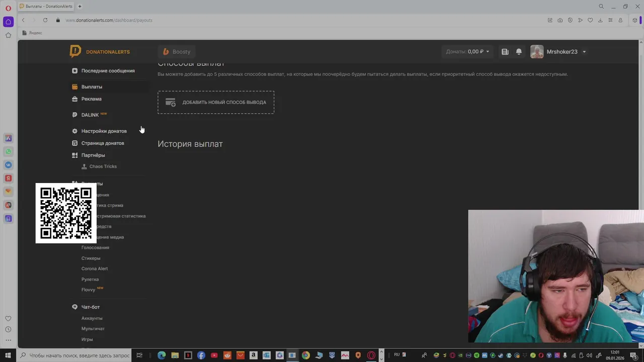Viewport: 644px width, 362px height.
Task: Expand the Чат-бот section
Action: [91, 307]
